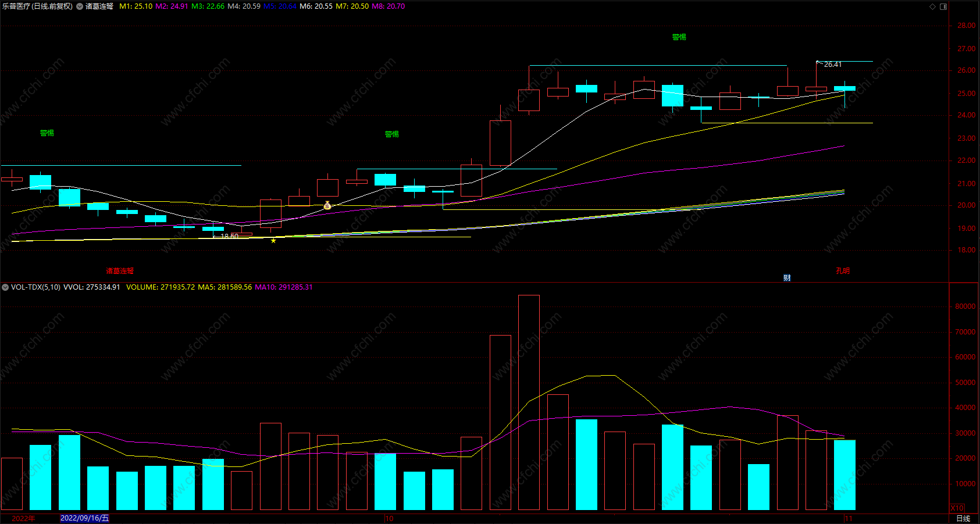Viewport: 980px width, 524px height.
Task: Select the stock title 乐普医疗(日线.前复权)
Action: coord(37,6)
